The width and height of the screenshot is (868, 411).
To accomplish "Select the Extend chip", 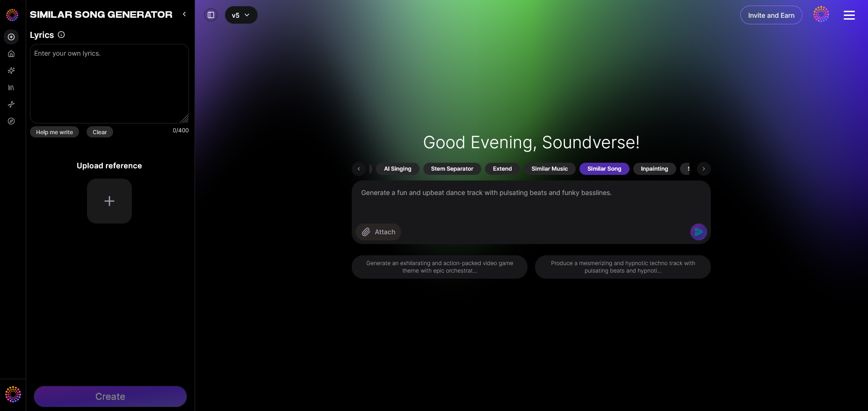I will click(502, 169).
